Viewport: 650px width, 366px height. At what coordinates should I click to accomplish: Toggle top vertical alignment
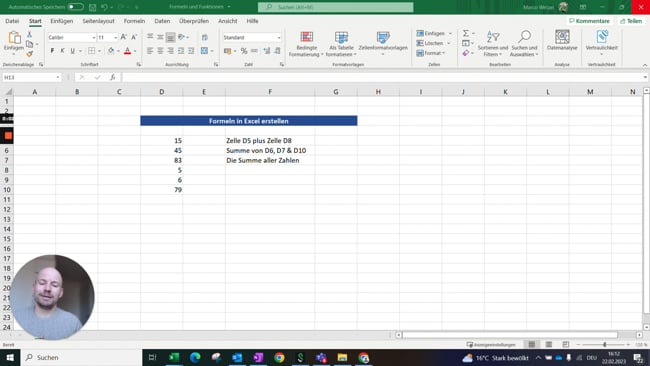[x=150, y=37]
